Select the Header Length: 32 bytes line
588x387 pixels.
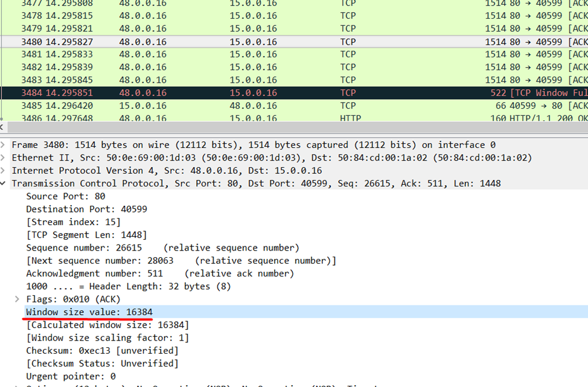(x=128, y=286)
